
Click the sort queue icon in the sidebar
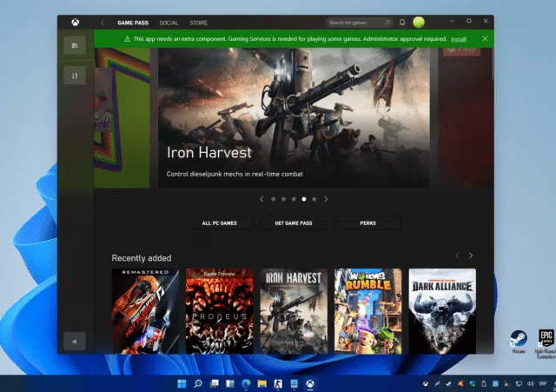(75, 76)
